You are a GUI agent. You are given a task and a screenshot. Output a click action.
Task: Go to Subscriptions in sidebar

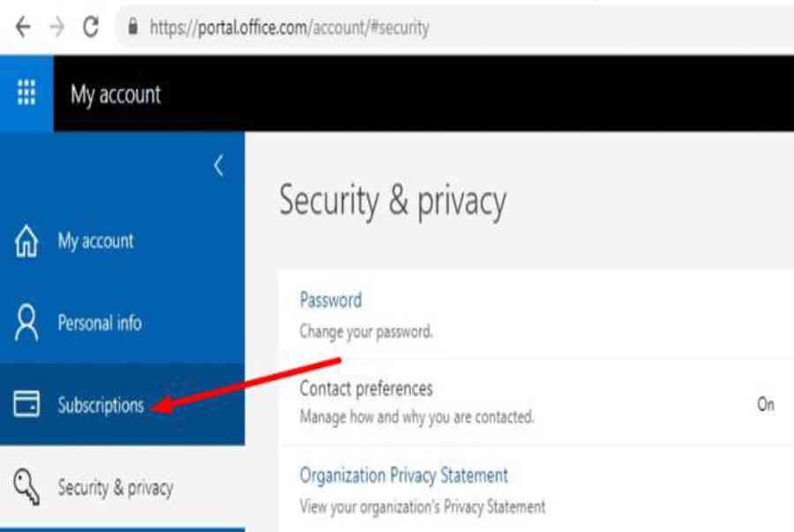point(101,406)
